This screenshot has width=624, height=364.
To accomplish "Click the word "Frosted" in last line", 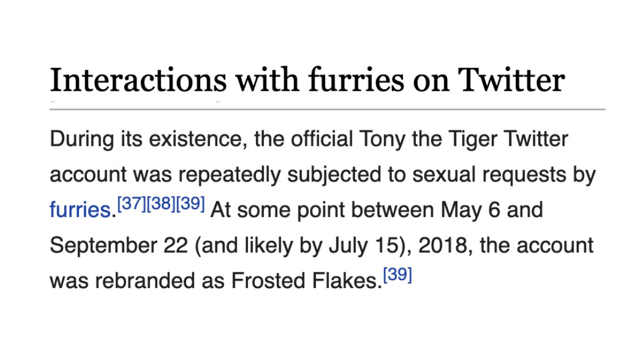I will pos(268,281).
